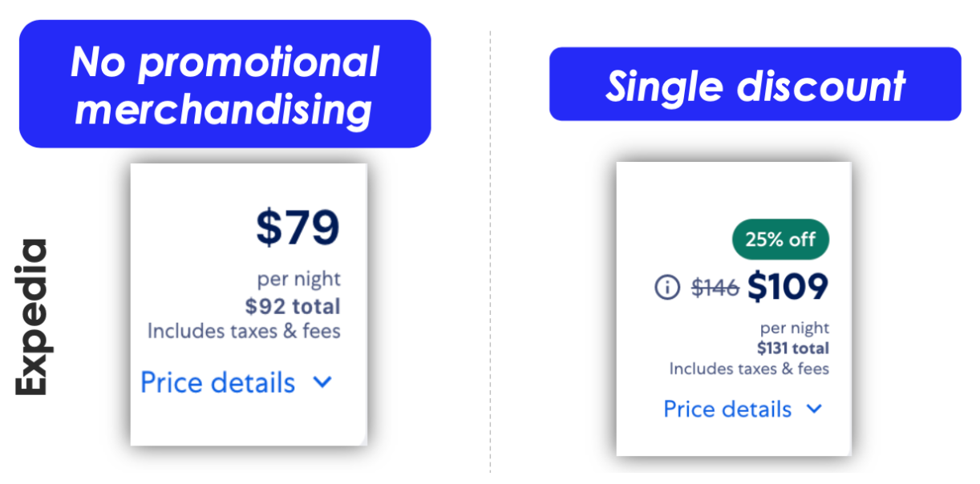Expand Price details chevron in the $109 card
980x484 pixels.
(814, 409)
